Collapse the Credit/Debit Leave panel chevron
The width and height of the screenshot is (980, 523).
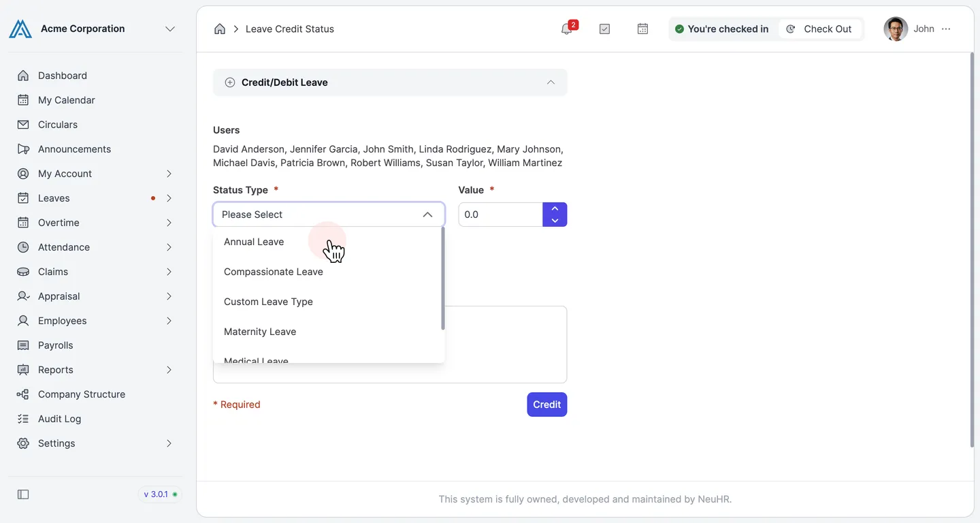point(551,82)
